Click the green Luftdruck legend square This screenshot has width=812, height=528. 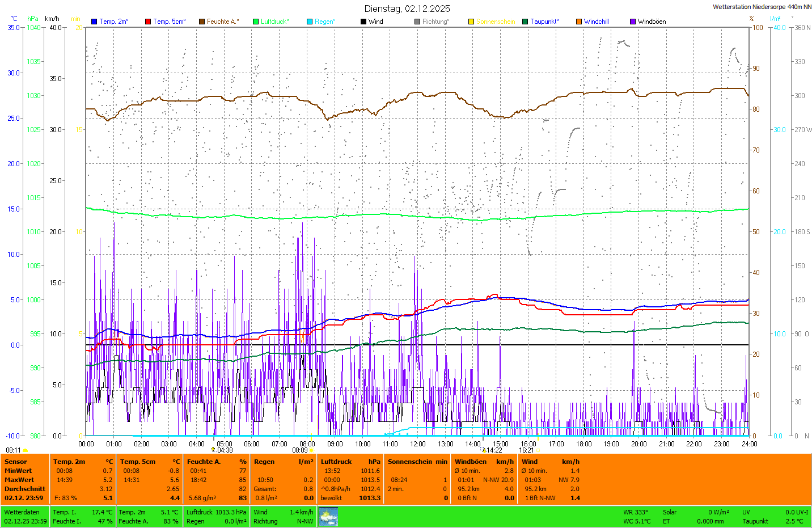pyautogui.click(x=256, y=22)
